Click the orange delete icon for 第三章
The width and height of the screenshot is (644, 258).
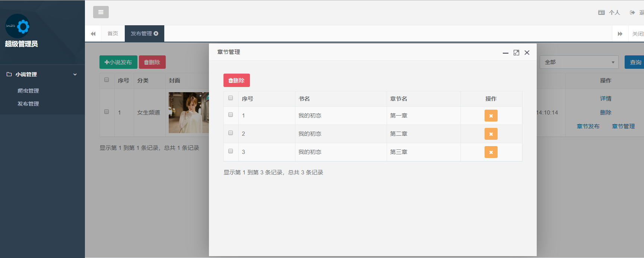click(x=491, y=152)
